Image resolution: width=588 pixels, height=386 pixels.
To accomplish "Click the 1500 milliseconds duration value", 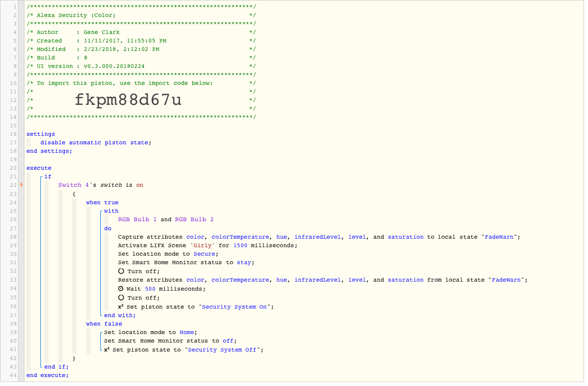I will coord(241,245).
